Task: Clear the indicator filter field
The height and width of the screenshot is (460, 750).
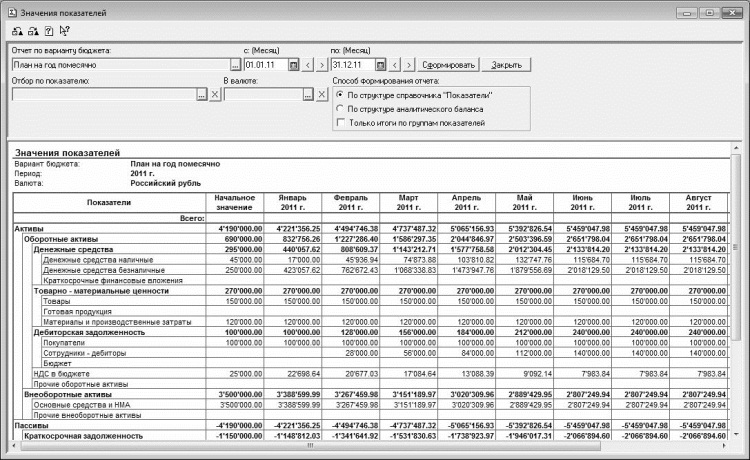Action: point(215,95)
